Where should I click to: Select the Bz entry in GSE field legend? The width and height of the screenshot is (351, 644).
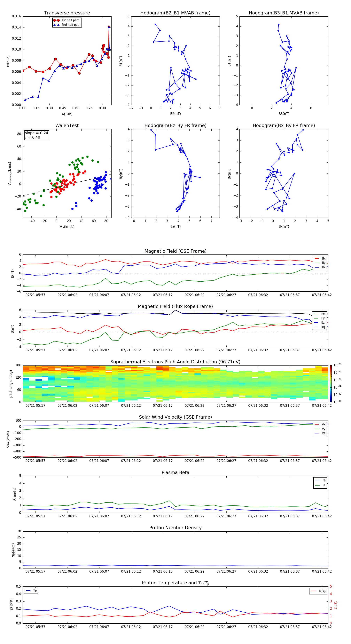(x=320, y=268)
